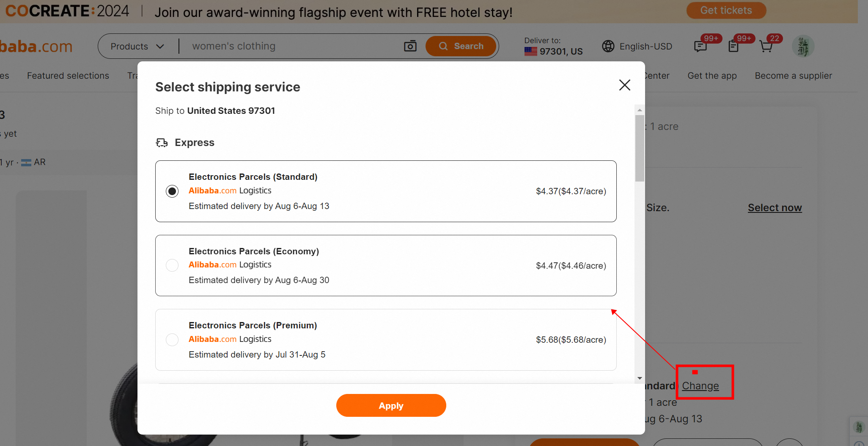Close the Select shipping service dialog
Viewport: 868px width, 446px height.
(x=625, y=85)
